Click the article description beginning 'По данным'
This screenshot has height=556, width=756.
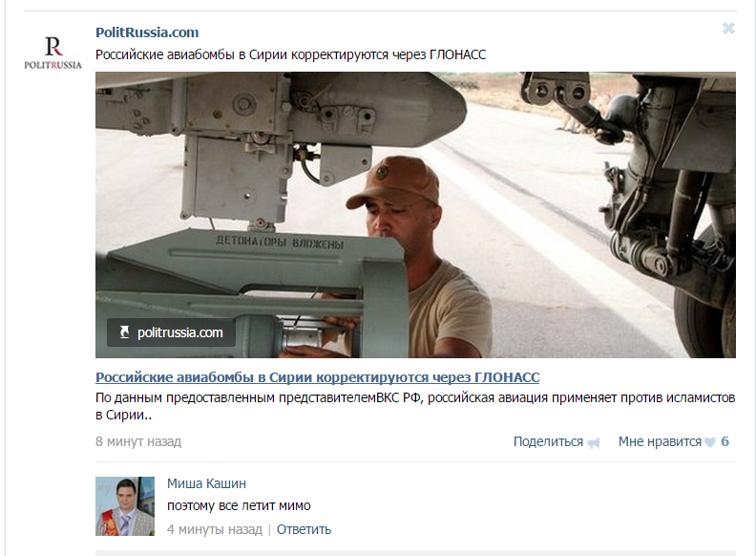pyautogui.click(x=415, y=406)
